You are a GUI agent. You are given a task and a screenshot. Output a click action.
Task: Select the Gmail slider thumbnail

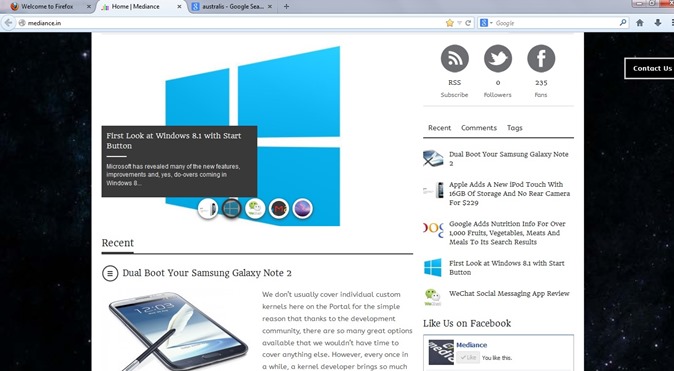(x=279, y=209)
